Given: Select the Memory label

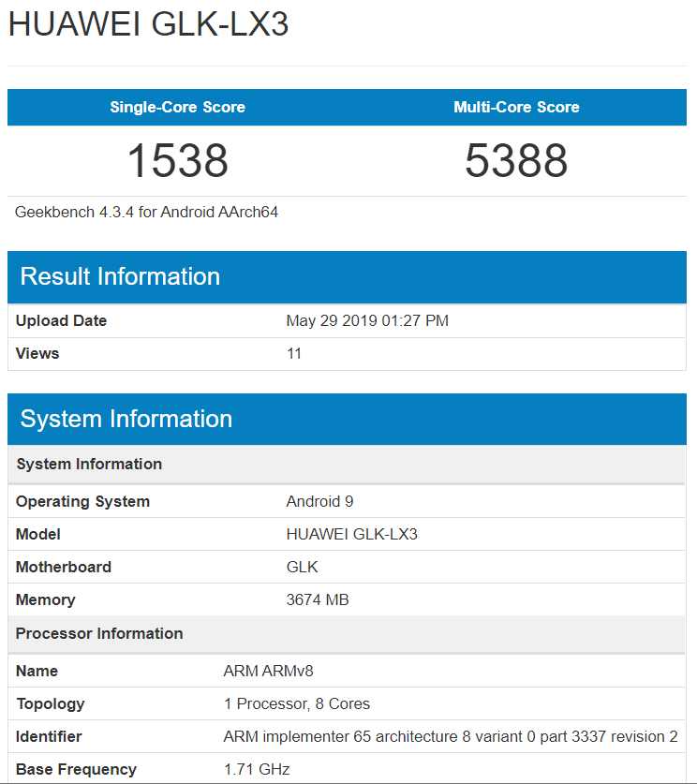Looking at the screenshot, I should pos(46,599).
